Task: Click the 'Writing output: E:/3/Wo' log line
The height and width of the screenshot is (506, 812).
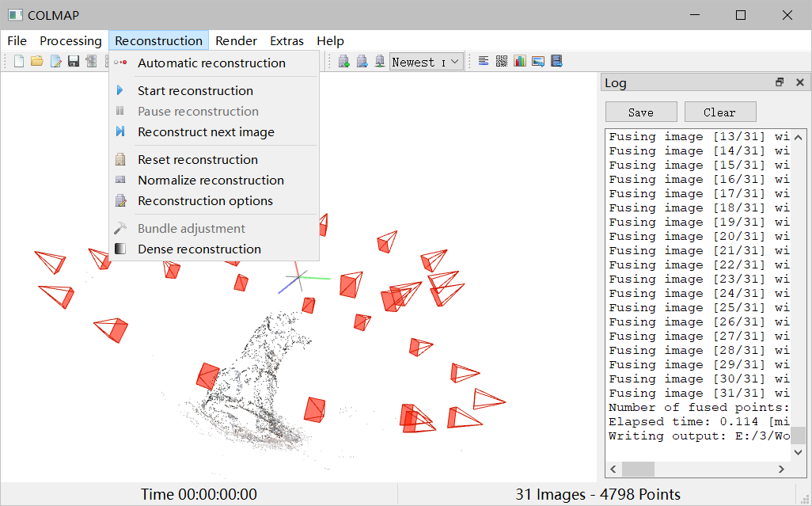Action: (699, 436)
